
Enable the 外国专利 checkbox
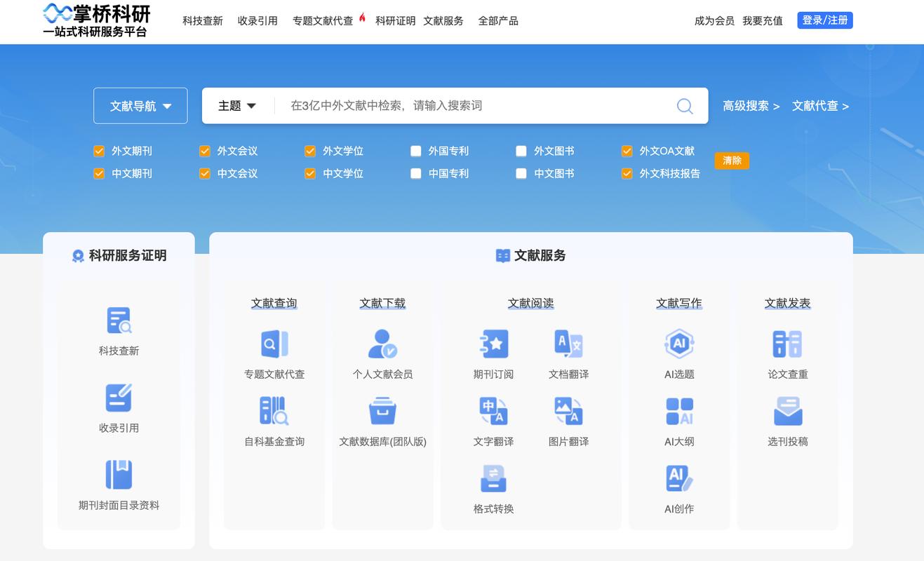(415, 150)
